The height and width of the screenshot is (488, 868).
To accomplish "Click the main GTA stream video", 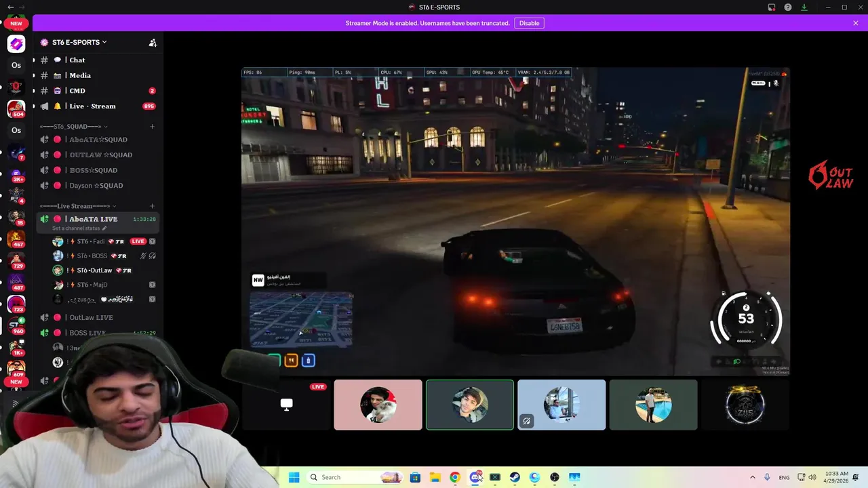I will 515,221.
